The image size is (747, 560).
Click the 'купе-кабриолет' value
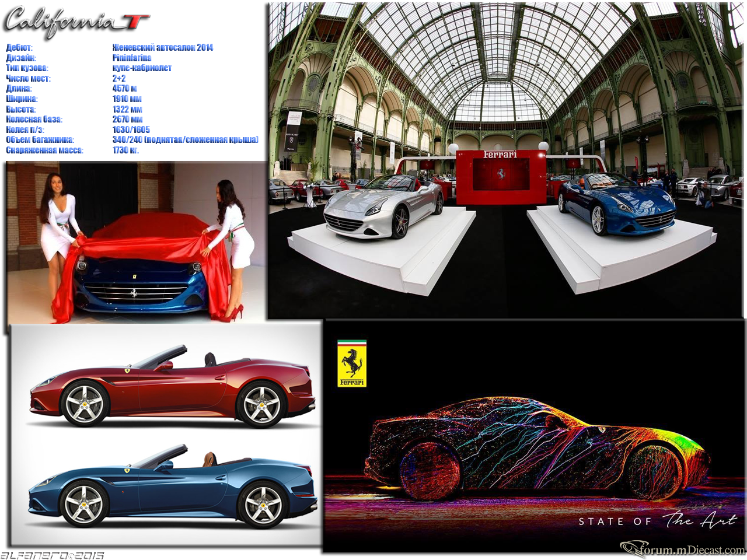(x=142, y=68)
